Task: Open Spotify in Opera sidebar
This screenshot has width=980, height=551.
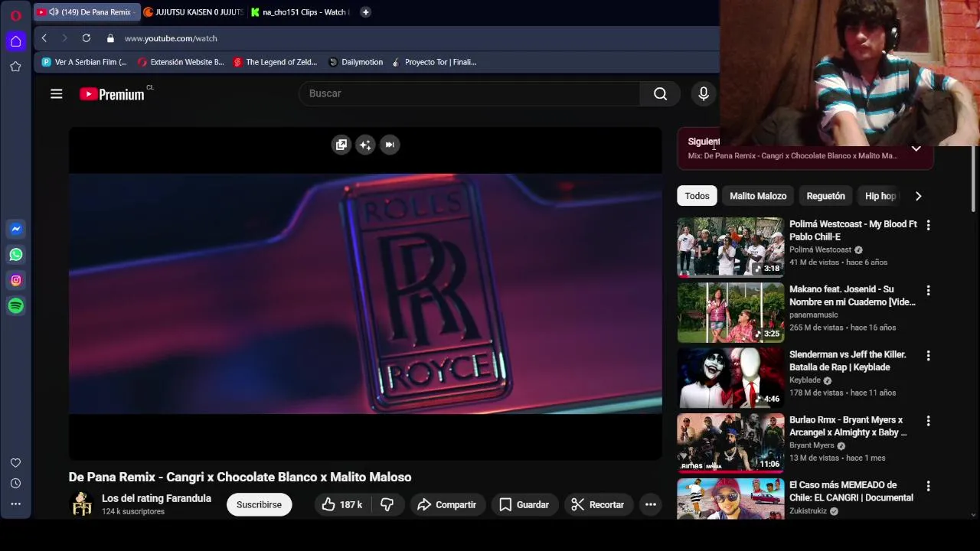Action: coord(15,306)
